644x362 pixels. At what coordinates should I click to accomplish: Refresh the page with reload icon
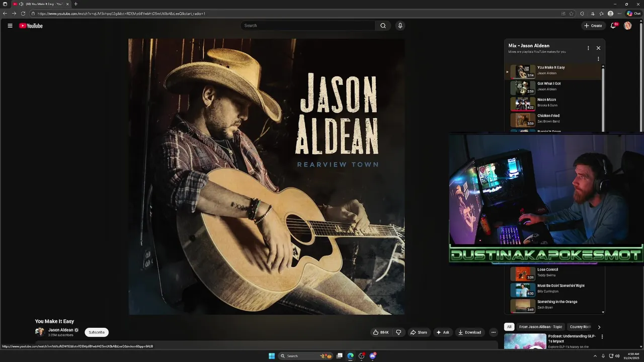pyautogui.click(x=23, y=14)
